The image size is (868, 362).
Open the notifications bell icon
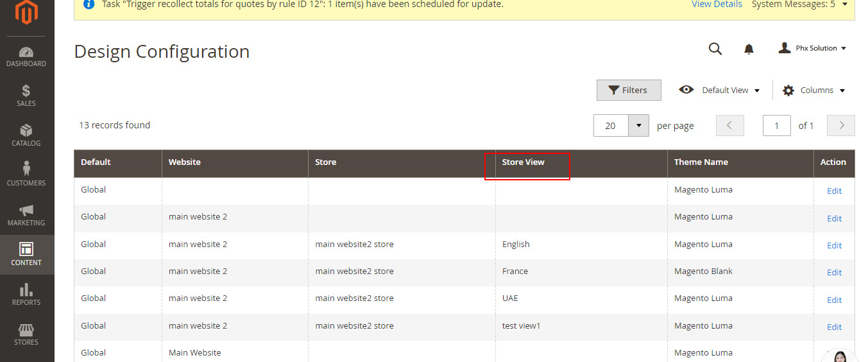tap(749, 49)
